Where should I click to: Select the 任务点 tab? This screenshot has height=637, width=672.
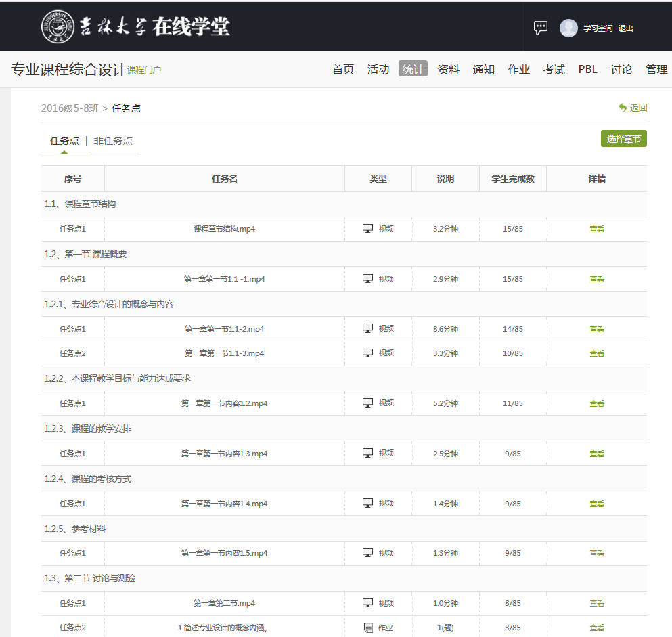(64, 141)
